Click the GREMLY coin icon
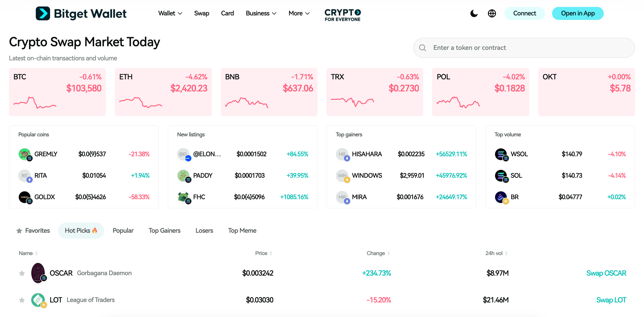The image size is (644, 317). pyautogui.click(x=25, y=154)
